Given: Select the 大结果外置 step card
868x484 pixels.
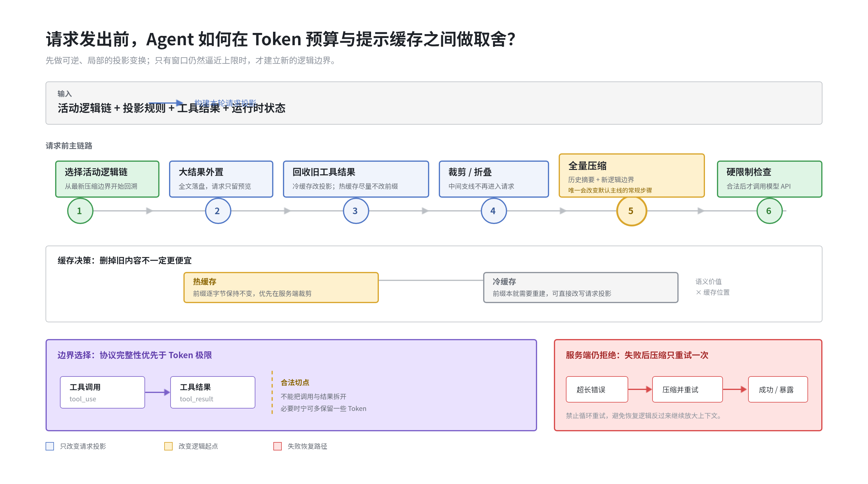Looking at the screenshot, I should pos(221,179).
